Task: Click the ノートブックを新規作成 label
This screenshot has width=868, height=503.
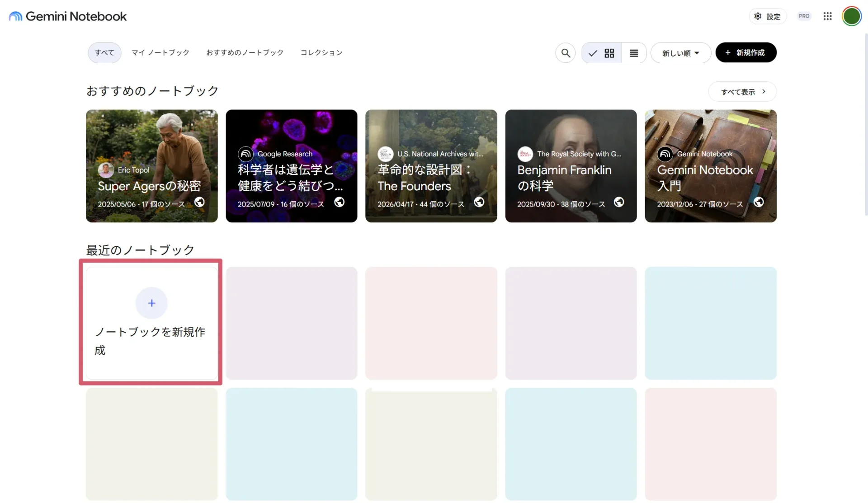Action: click(150, 341)
